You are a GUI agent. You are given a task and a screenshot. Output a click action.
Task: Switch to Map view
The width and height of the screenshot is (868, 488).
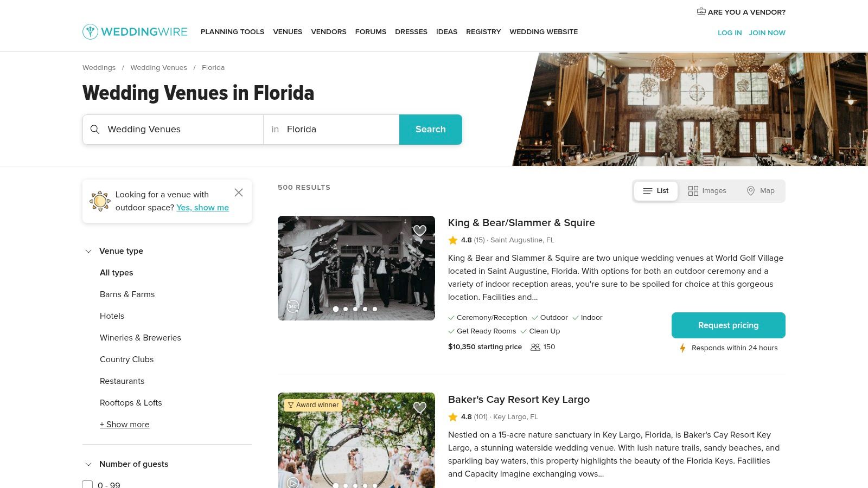pyautogui.click(x=761, y=191)
